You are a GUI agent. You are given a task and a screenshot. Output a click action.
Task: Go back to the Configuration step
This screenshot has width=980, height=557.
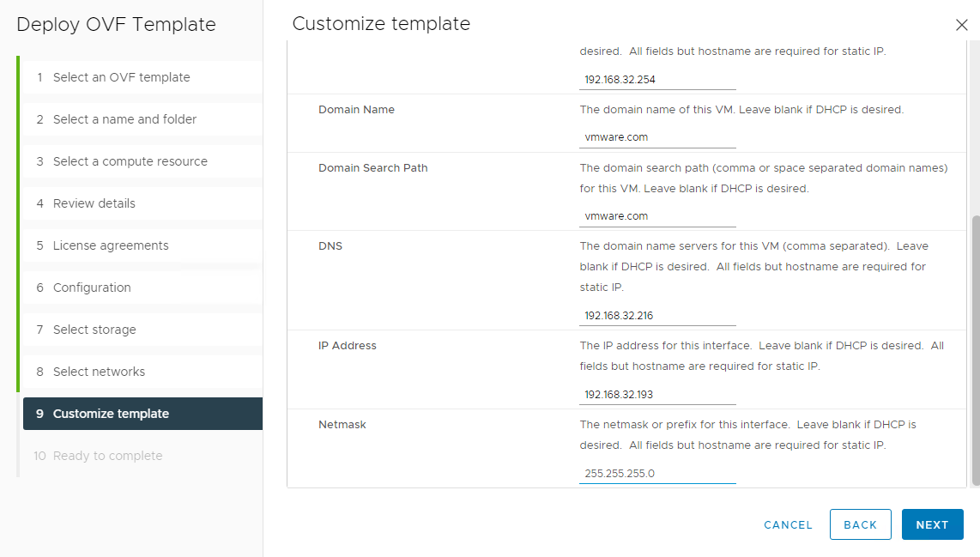coord(89,287)
